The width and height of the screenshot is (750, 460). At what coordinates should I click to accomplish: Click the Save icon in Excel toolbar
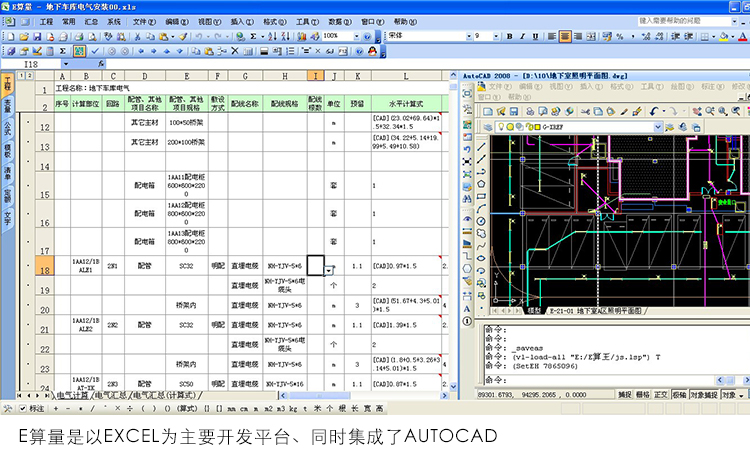tap(37, 36)
